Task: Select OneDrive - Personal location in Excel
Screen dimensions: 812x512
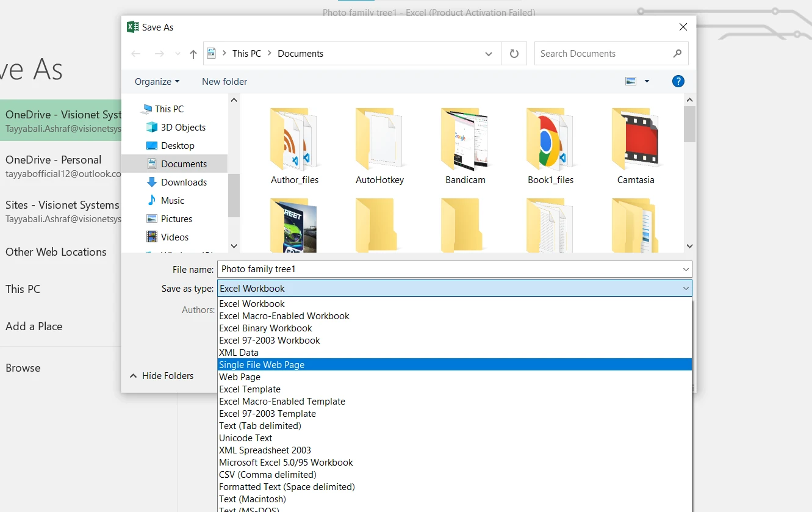Action: click(x=61, y=166)
